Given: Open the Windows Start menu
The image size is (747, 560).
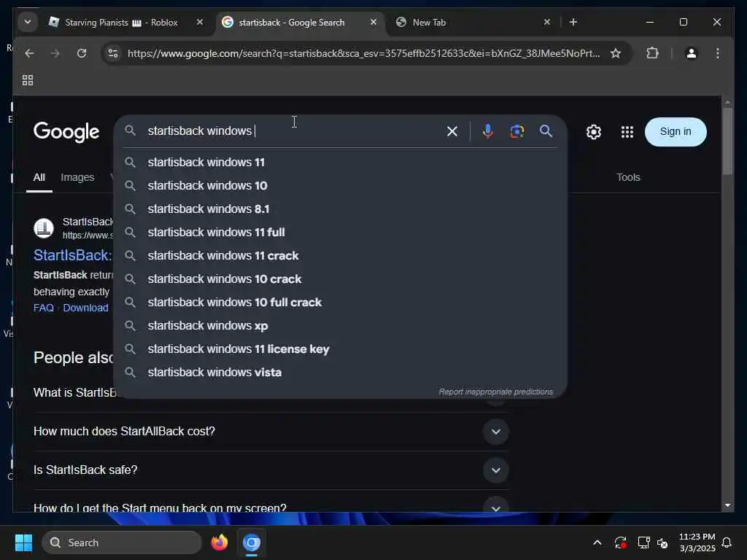Looking at the screenshot, I should [23, 542].
